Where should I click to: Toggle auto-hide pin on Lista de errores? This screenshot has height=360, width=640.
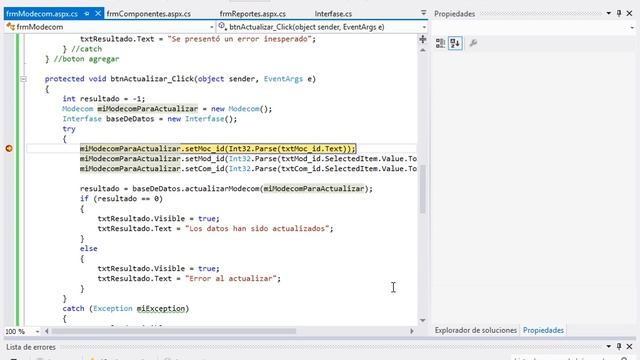[619, 346]
